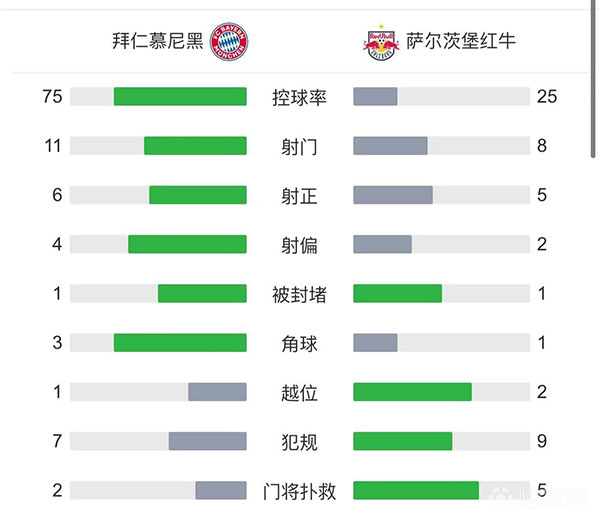Click Bayern's green 射偏 bar
This screenshot has width=600, height=516.
[187, 244]
